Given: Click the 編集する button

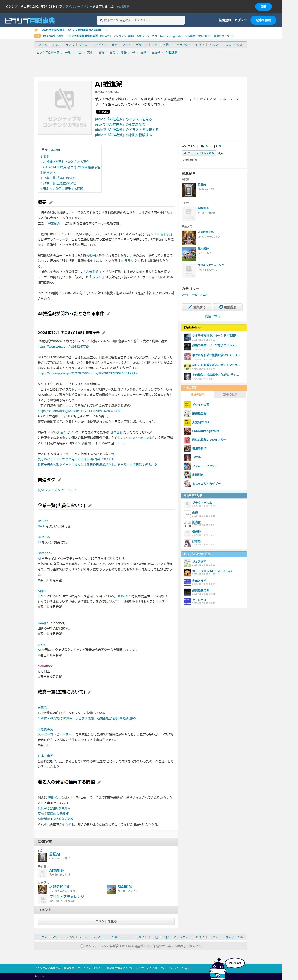Looking at the screenshot, I should tap(197, 307).
